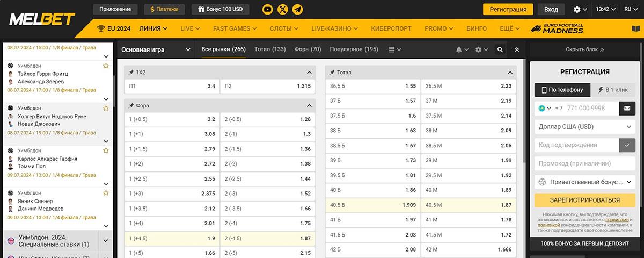Image resolution: width=644 pixels, height=258 pixels.
Task: Expand Уимблдон. 2024. Специальные ставки group
Action: (106, 240)
